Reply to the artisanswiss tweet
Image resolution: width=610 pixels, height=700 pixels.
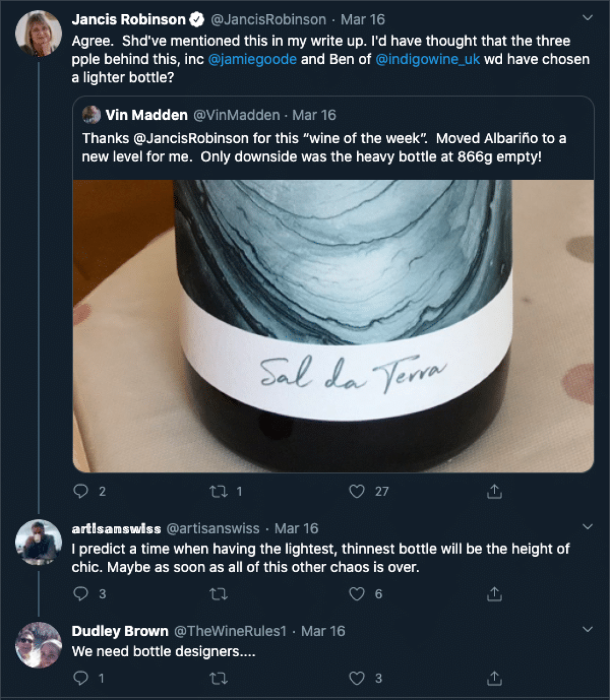81,594
